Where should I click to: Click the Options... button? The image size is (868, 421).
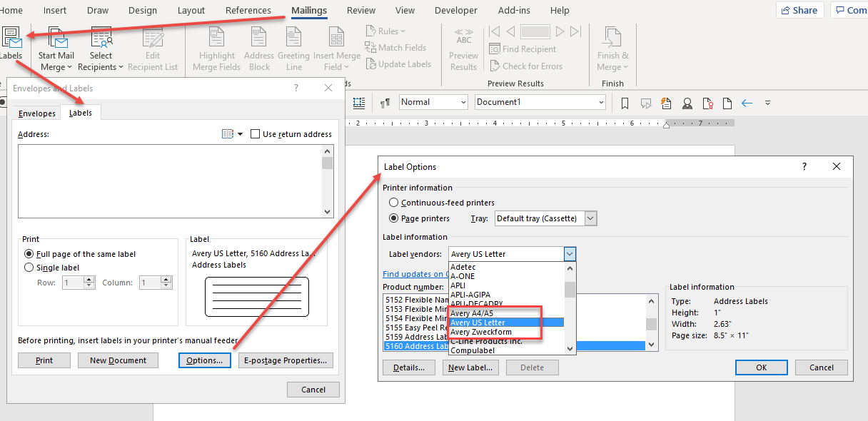tap(204, 360)
